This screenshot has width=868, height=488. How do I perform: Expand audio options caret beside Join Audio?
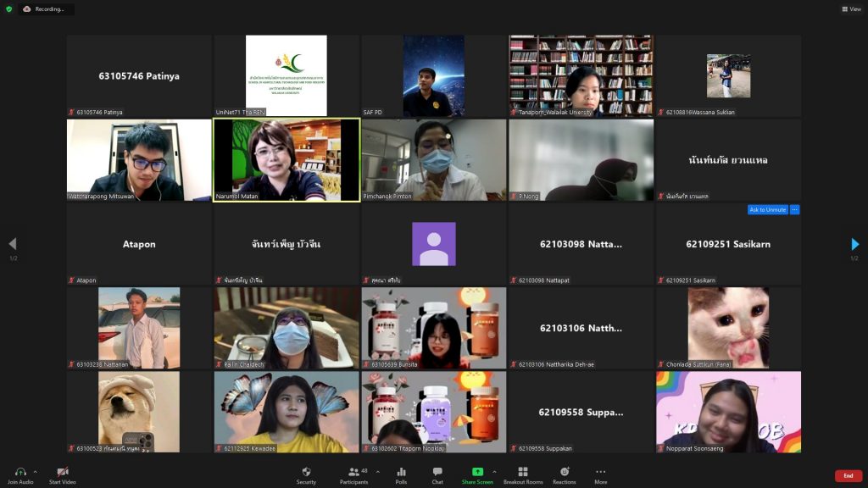[x=35, y=472]
